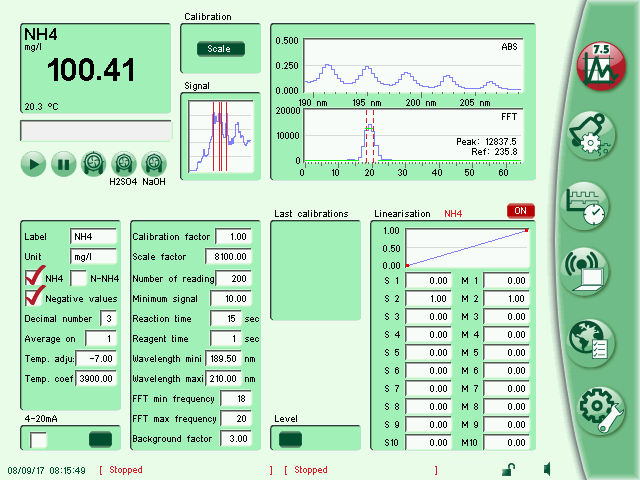Image resolution: width=640 pixels, height=480 pixels.
Task: Activate the H2SO4 pump icon
Action: (123, 163)
